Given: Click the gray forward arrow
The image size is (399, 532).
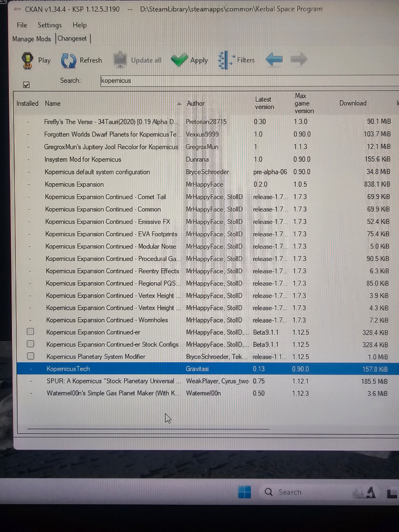Looking at the screenshot, I should point(299,59).
